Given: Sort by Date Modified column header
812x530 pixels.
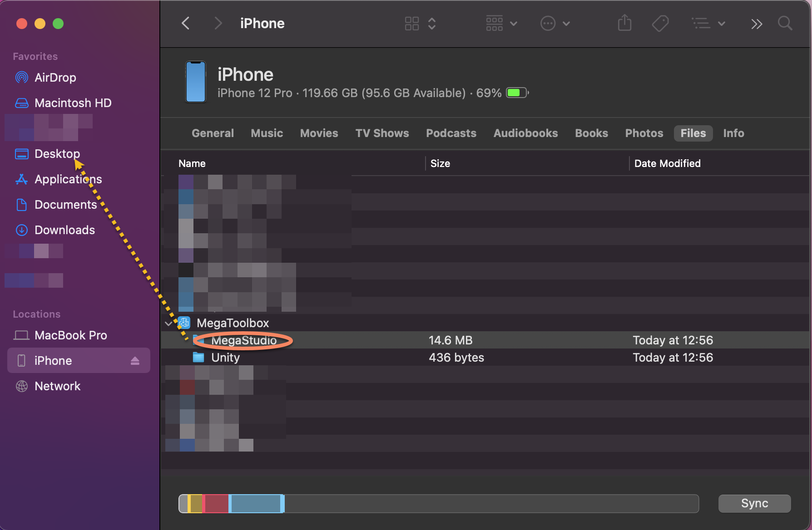Looking at the screenshot, I should pos(667,163).
